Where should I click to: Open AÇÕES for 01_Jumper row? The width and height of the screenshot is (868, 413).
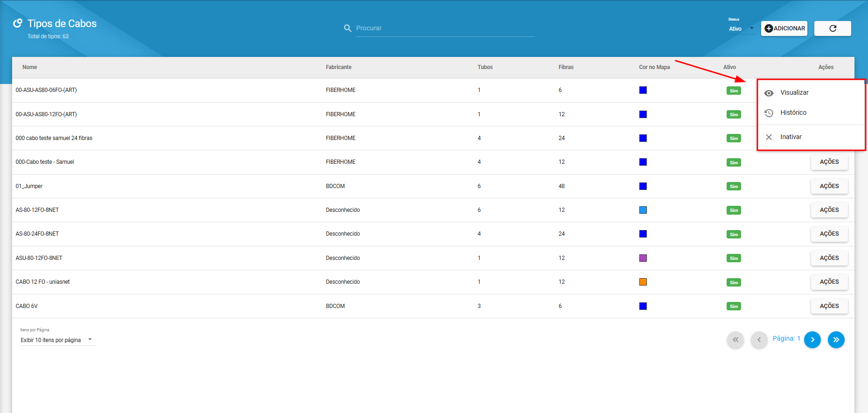coord(829,186)
